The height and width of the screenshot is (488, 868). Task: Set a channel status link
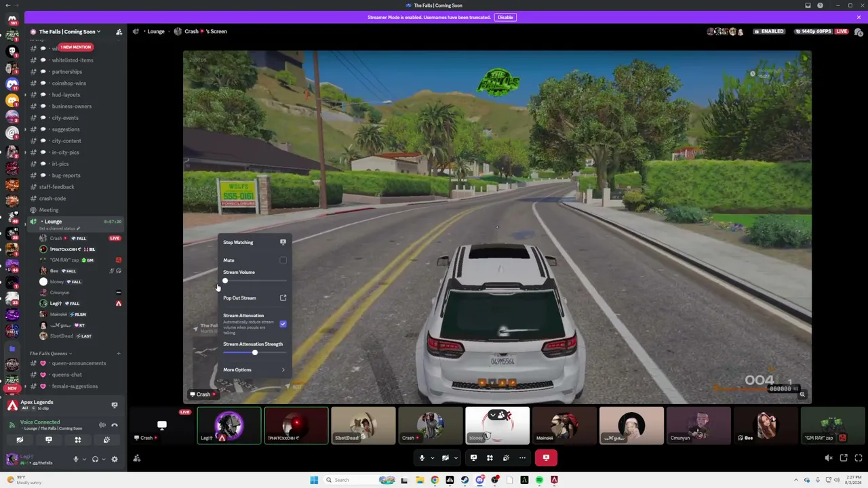pyautogui.click(x=60, y=228)
